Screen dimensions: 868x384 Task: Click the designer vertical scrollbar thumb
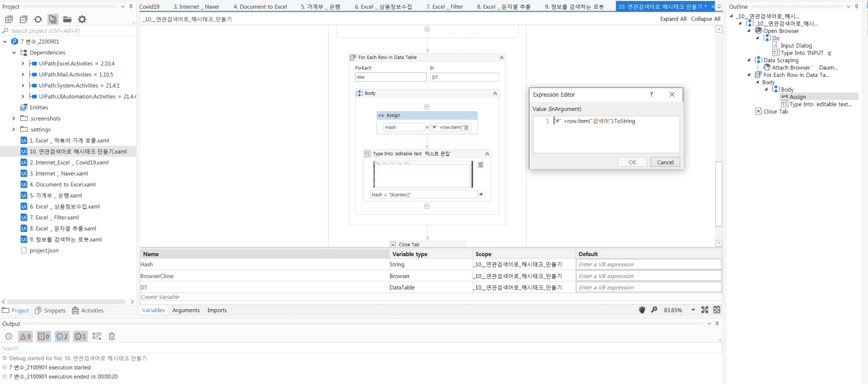(x=718, y=193)
